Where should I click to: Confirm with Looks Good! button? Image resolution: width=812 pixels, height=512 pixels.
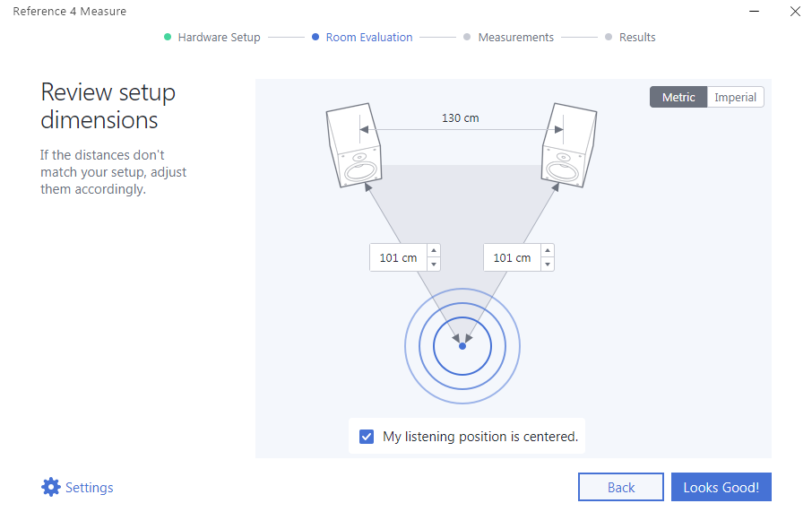pyautogui.click(x=721, y=487)
